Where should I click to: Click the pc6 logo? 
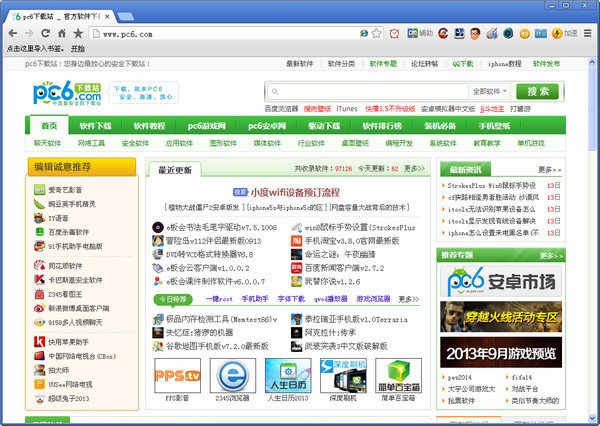pos(67,93)
